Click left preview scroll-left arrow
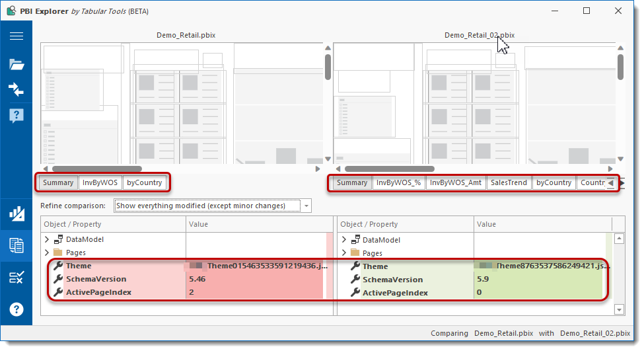 click(x=45, y=169)
